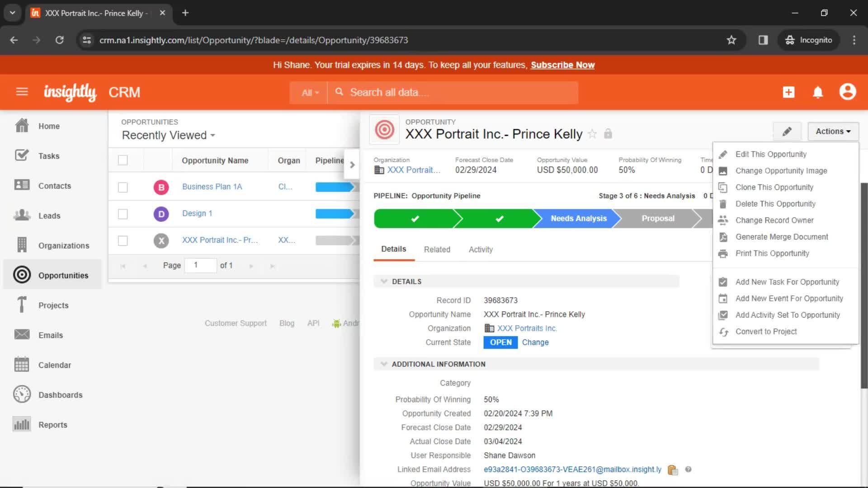The width and height of the screenshot is (868, 488).
Task: Click the lock icon beside title
Action: pos(608,134)
